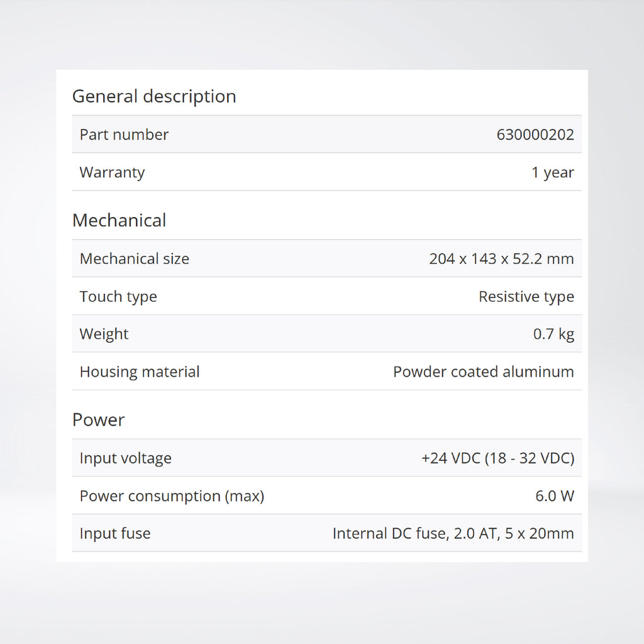Image resolution: width=644 pixels, height=644 pixels.
Task: Select the Input voltage label
Action: 125,458
